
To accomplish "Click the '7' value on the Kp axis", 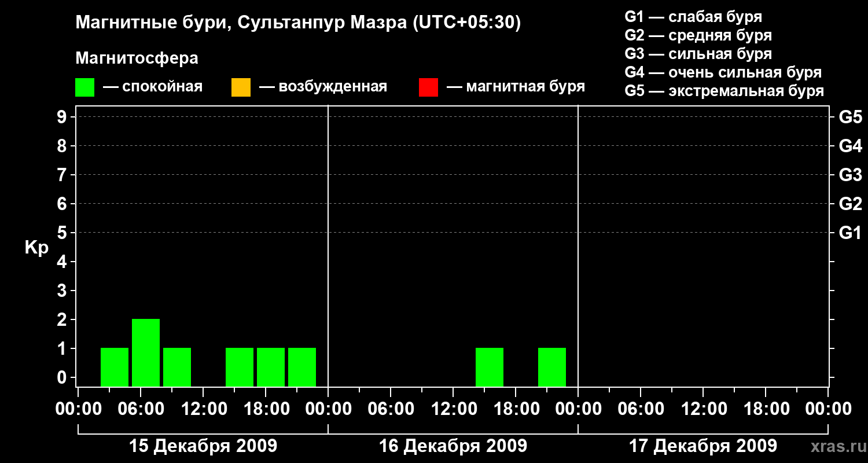I will [x=63, y=175].
